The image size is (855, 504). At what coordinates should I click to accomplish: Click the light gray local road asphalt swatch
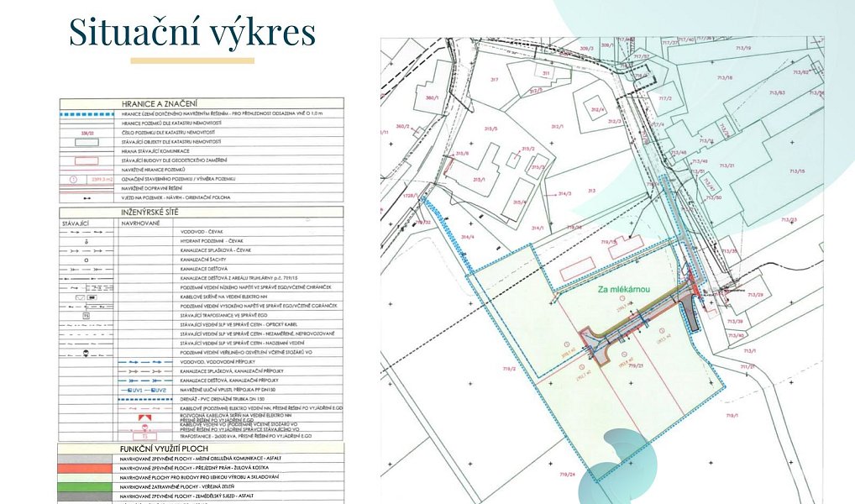[x=87, y=459]
